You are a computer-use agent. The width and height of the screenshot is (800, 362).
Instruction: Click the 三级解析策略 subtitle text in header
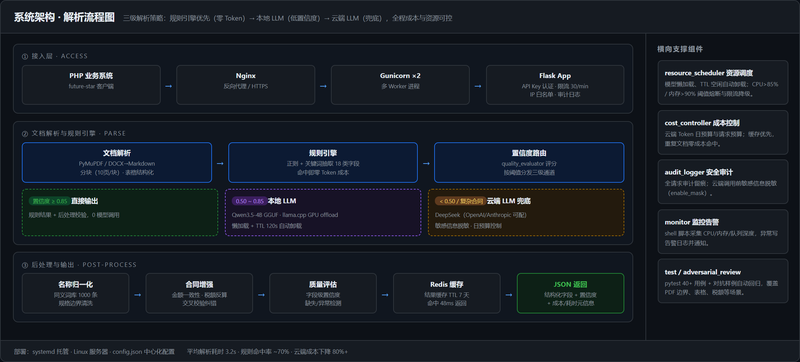click(287, 18)
